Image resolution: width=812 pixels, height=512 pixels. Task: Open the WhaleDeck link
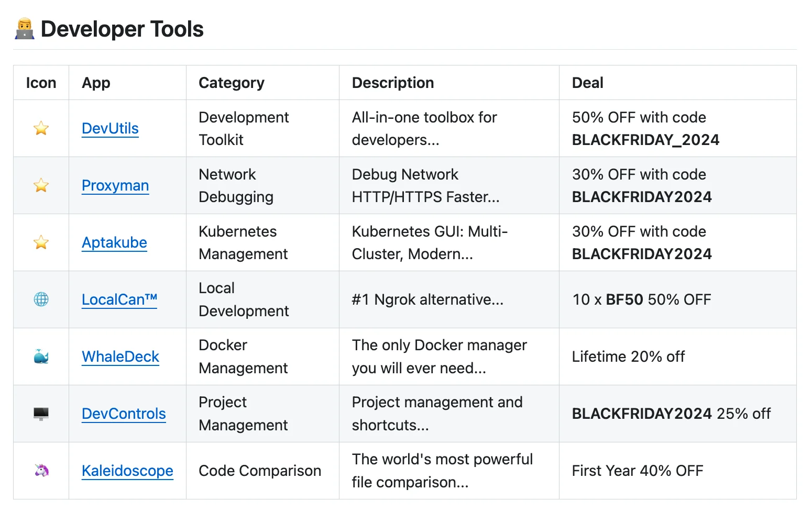click(x=120, y=357)
